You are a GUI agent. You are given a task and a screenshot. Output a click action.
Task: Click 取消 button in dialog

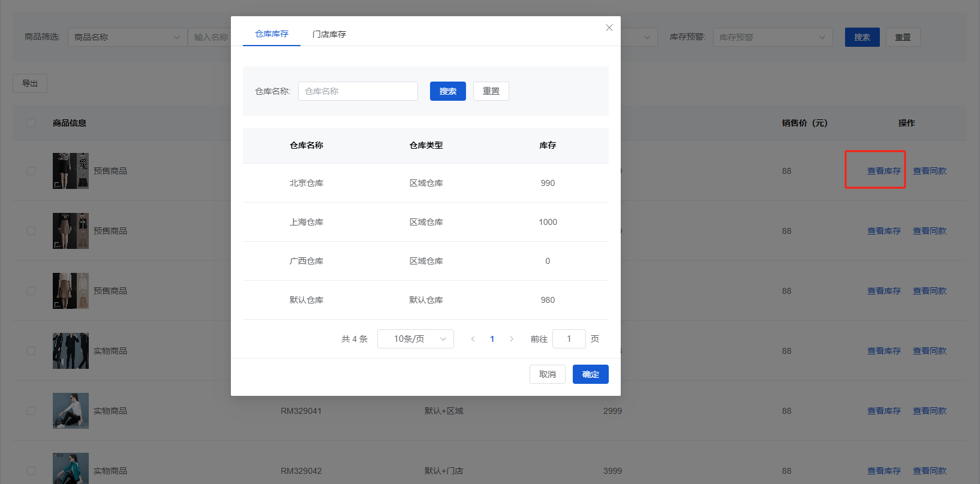[x=548, y=374]
